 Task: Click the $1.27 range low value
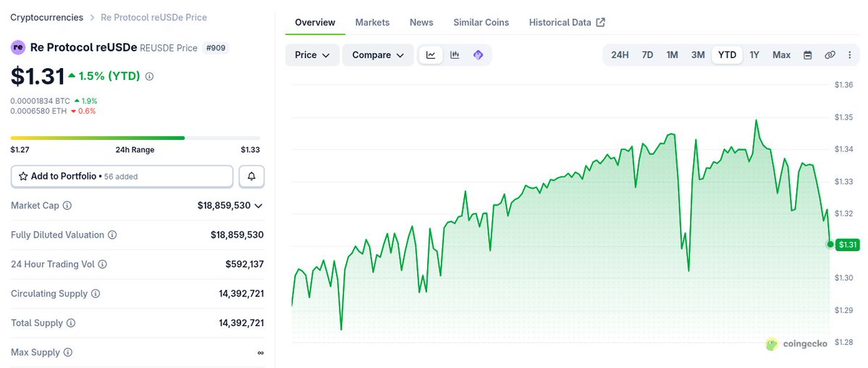[x=20, y=150]
